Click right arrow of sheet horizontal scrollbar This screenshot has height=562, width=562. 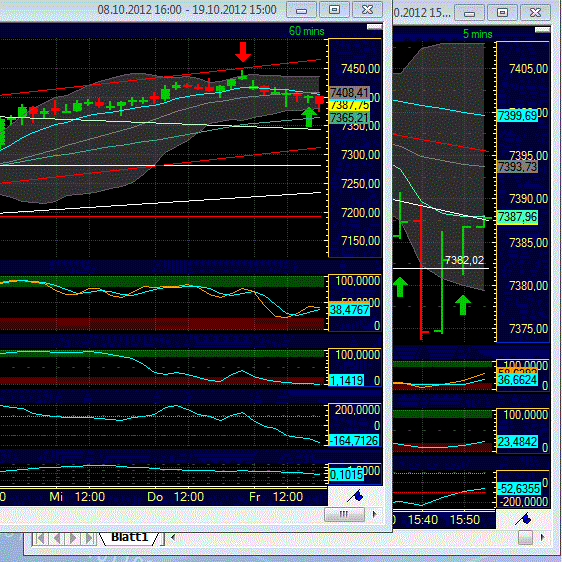coord(542,537)
